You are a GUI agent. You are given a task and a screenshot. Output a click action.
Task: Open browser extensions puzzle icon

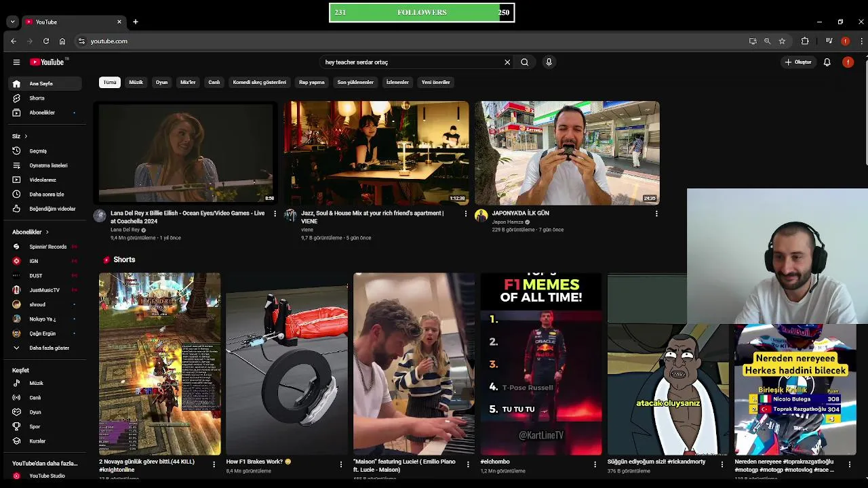pyautogui.click(x=805, y=41)
